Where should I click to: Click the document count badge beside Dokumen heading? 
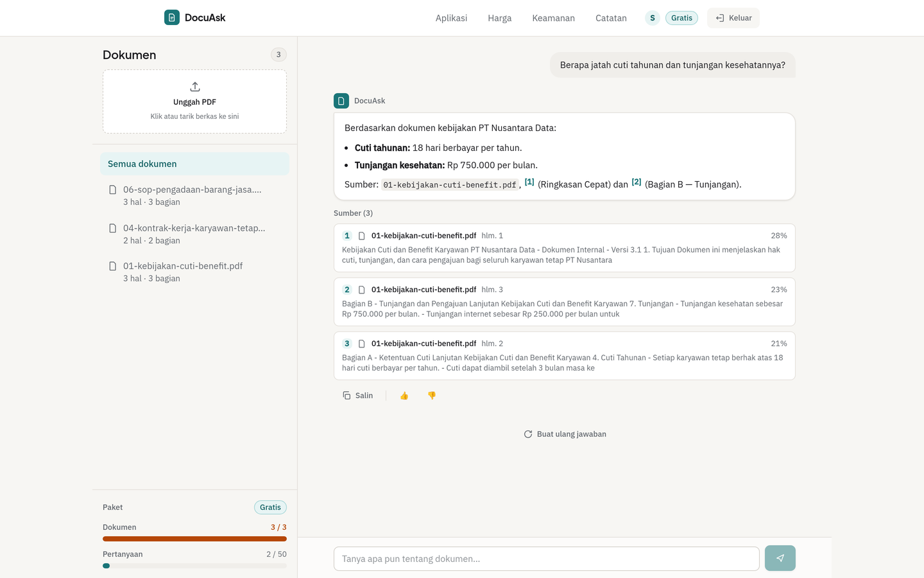point(278,55)
